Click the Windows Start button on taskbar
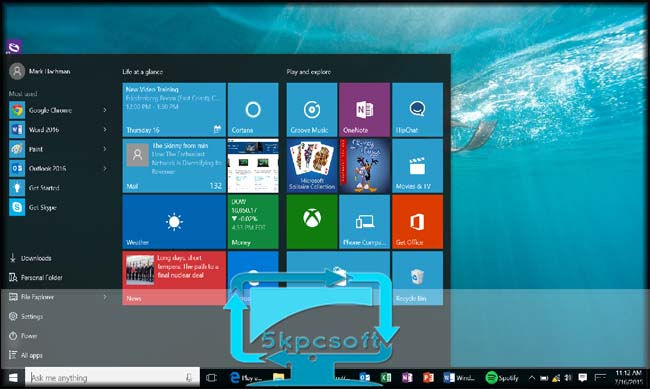 click(13, 377)
